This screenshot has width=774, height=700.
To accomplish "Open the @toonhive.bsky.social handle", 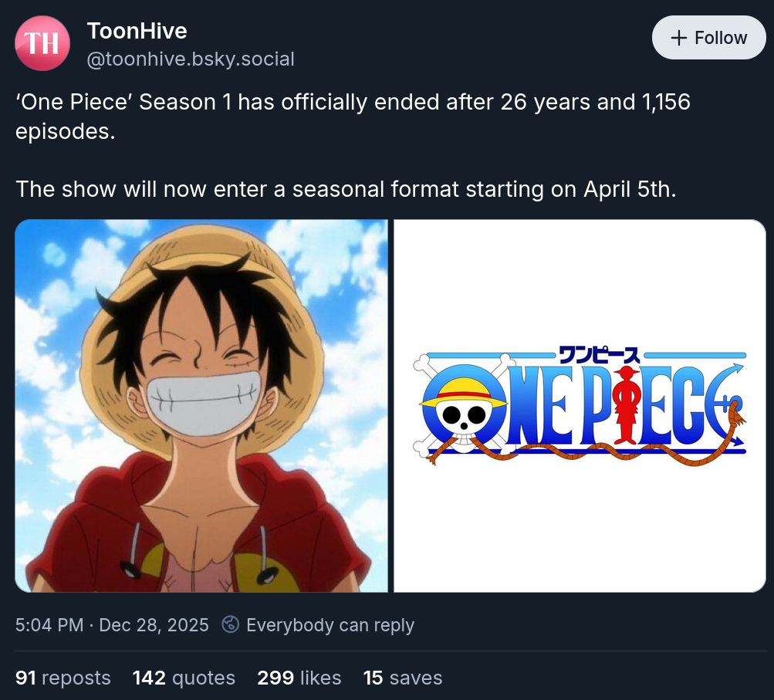I will pos(191,59).
